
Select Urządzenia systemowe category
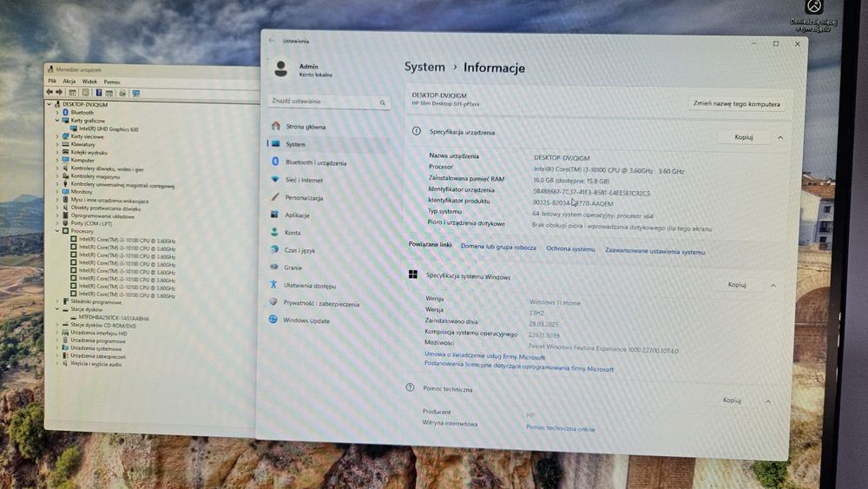point(95,348)
